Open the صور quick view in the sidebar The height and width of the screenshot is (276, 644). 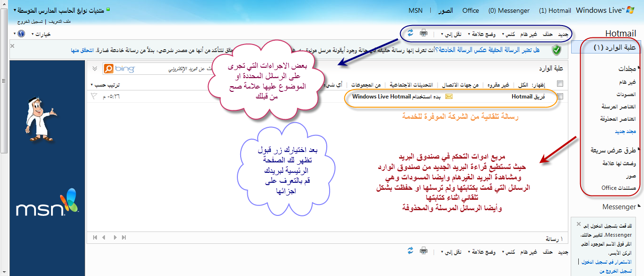[x=631, y=176]
